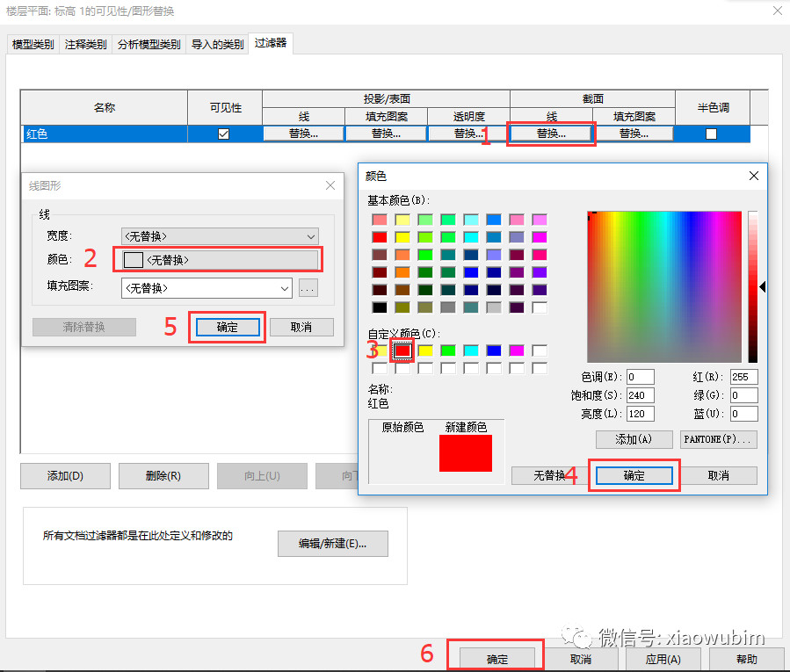Image resolution: width=790 pixels, height=672 pixels.
Task: Click the main dialog 取消 button at bottom
Action: (x=580, y=659)
